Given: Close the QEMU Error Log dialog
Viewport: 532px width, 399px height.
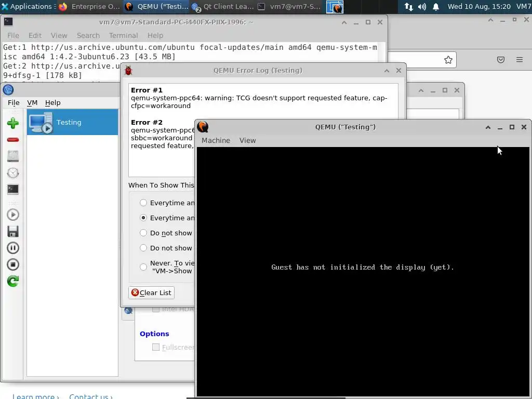Looking at the screenshot, I should 398,71.
